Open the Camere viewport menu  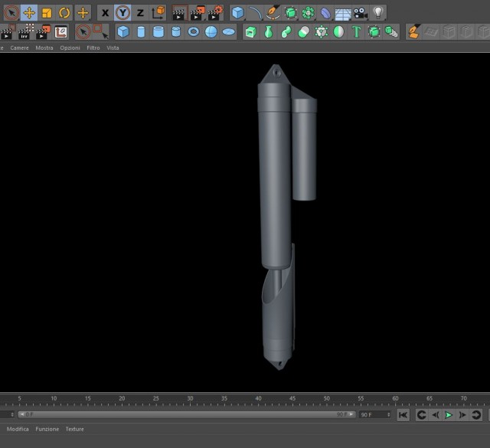point(19,47)
